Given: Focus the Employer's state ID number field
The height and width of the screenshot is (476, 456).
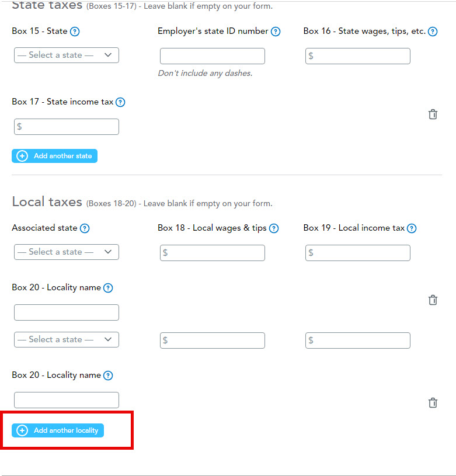Looking at the screenshot, I should click(x=213, y=56).
